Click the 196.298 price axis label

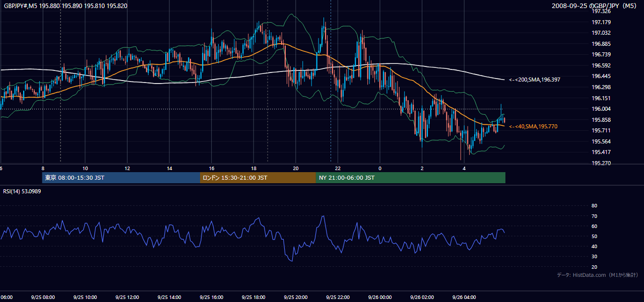(x=601, y=87)
